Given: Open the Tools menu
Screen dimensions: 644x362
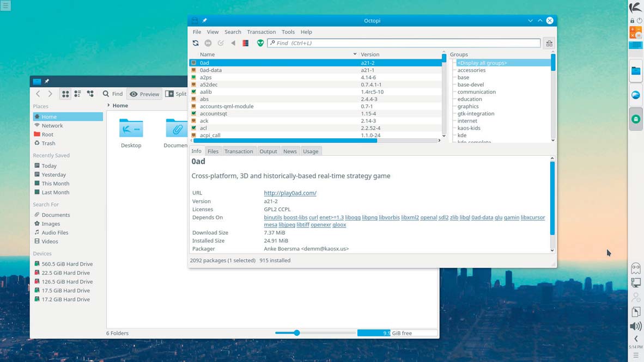Looking at the screenshot, I should pos(288,32).
